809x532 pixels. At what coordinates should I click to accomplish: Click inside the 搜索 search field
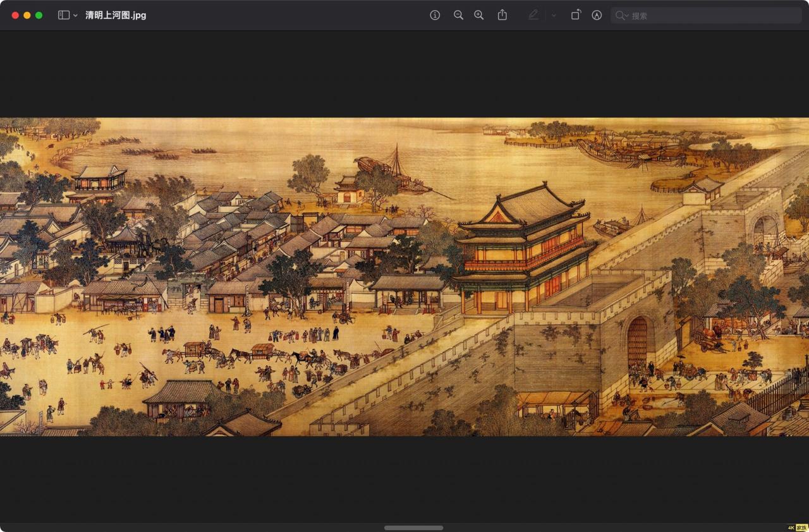point(695,15)
